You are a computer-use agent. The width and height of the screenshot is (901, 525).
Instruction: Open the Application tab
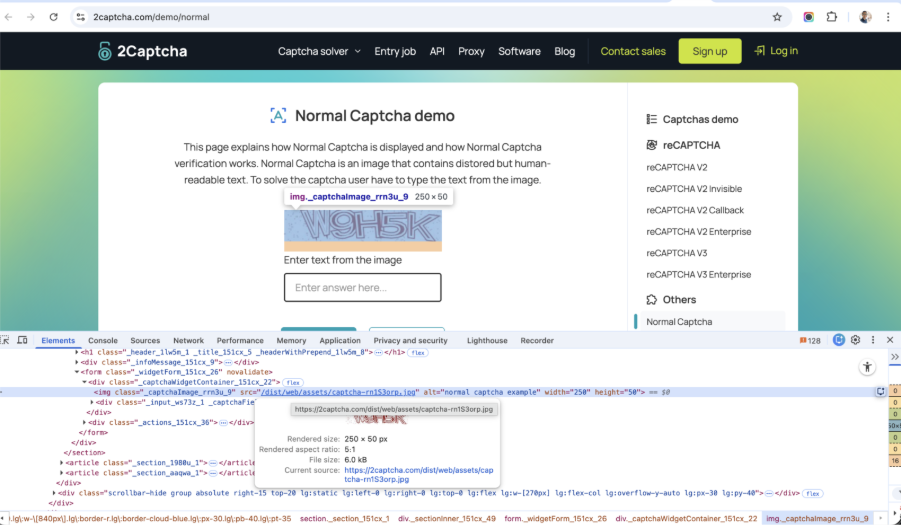pos(340,341)
